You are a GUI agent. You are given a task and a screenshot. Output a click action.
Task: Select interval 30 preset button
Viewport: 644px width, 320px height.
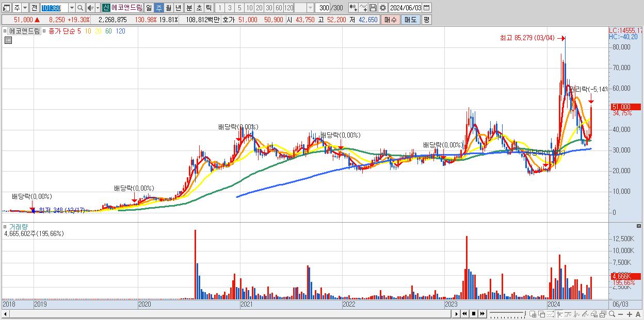(x=269, y=8)
